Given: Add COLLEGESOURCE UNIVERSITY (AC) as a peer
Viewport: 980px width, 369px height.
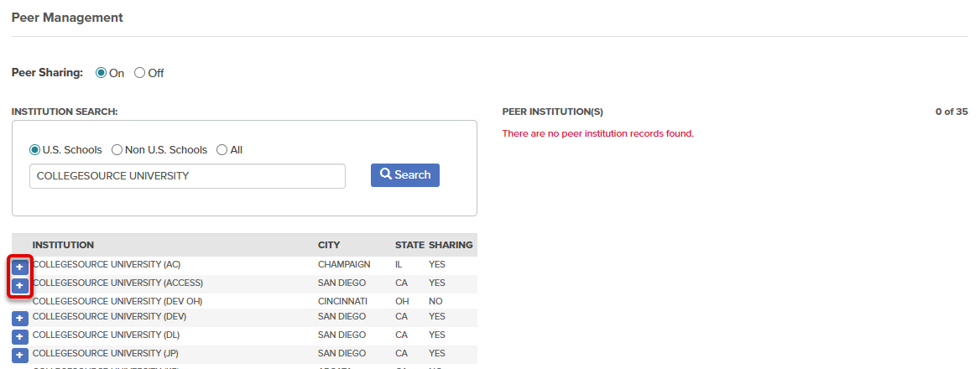Looking at the screenshot, I should coord(20,268).
